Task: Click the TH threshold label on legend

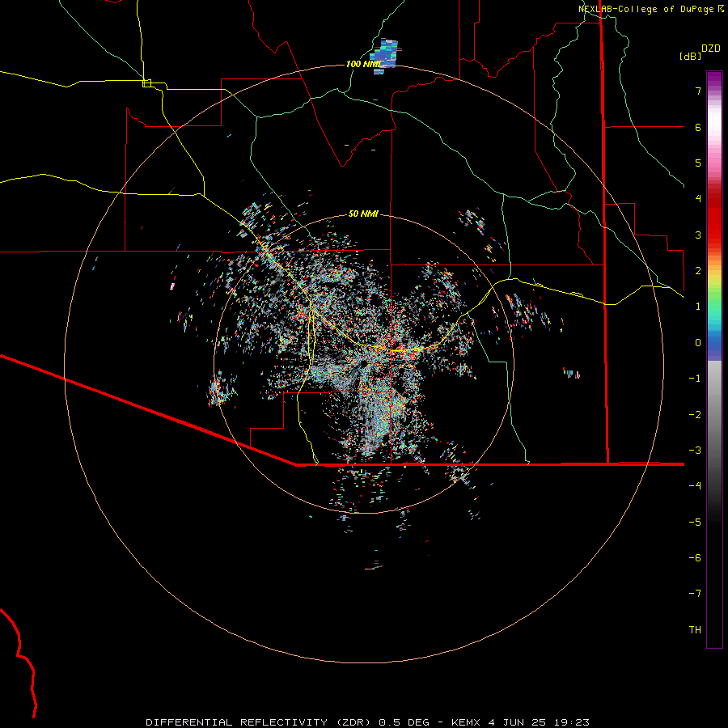Action: [695, 629]
